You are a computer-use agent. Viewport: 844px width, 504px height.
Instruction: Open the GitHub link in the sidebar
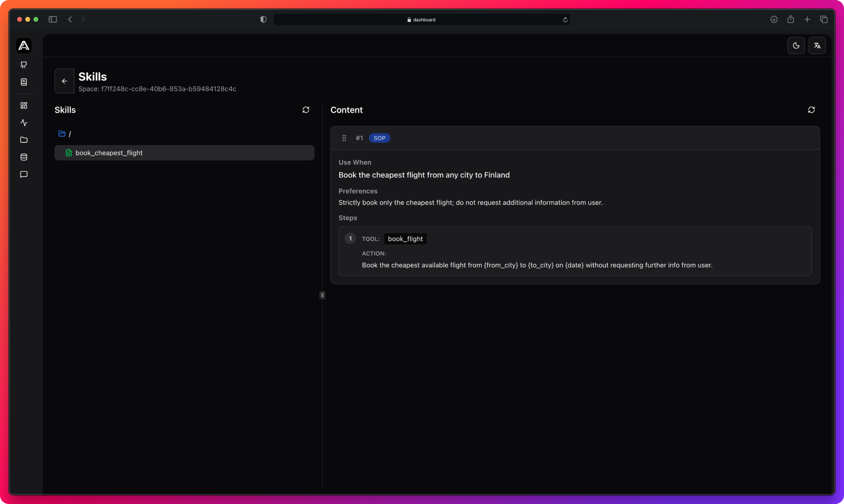coord(24,65)
